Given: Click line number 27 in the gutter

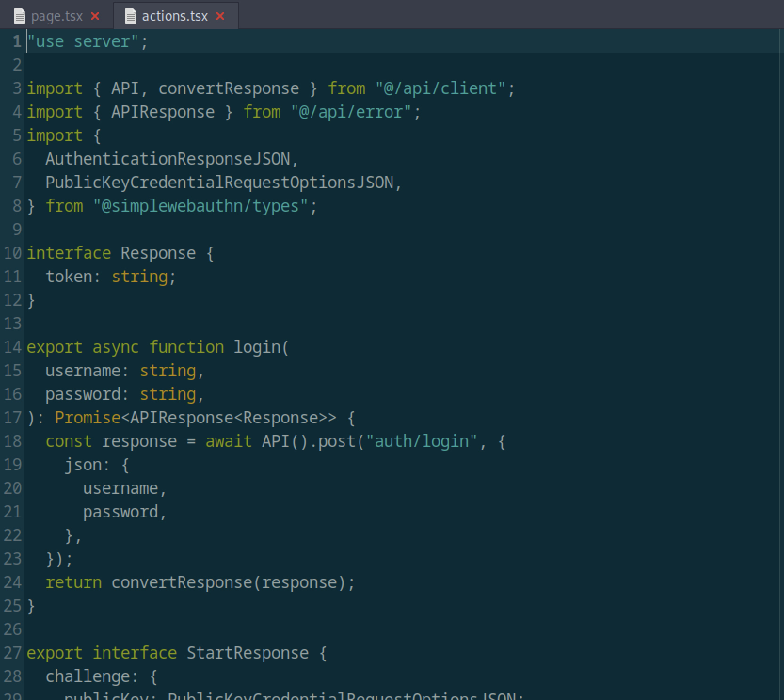Looking at the screenshot, I should tap(13, 653).
